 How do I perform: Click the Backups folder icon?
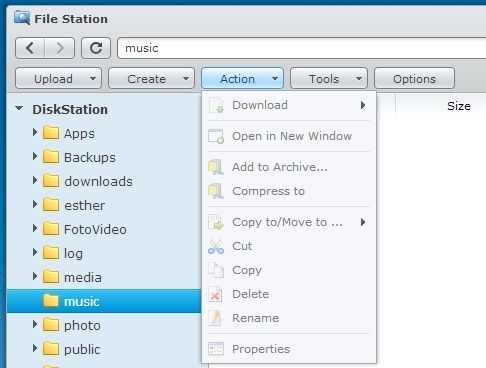point(51,157)
